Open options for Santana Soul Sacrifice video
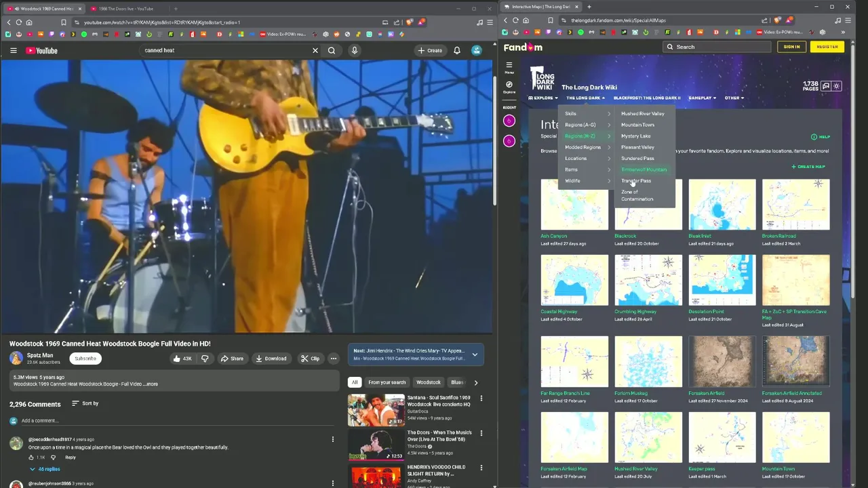The height and width of the screenshot is (488, 868). [x=481, y=399]
